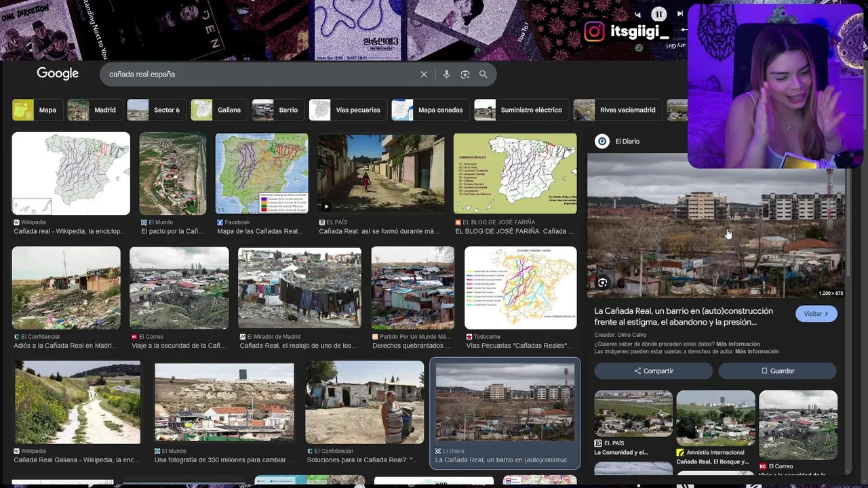
Task: Submit search with magnifier icon
Action: [x=484, y=75]
